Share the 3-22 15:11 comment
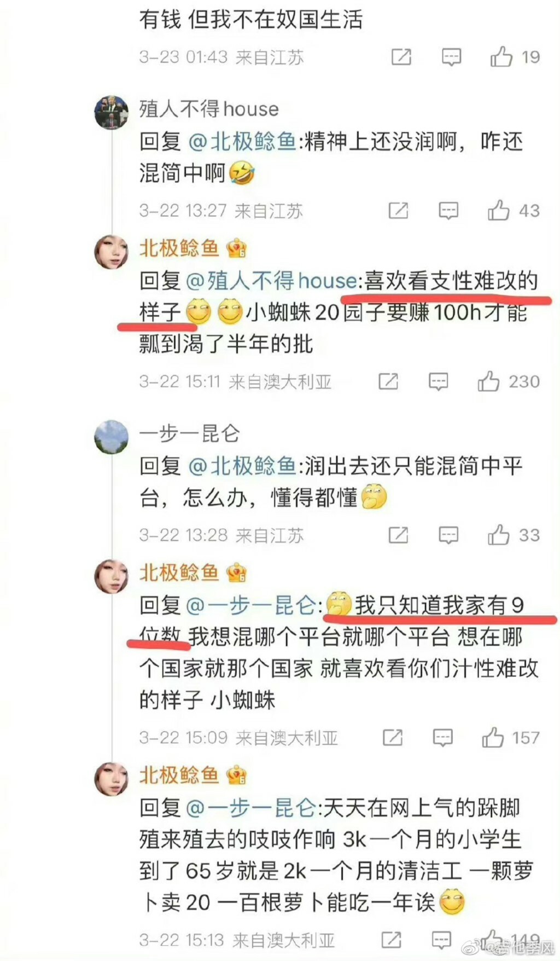 click(x=388, y=381)
